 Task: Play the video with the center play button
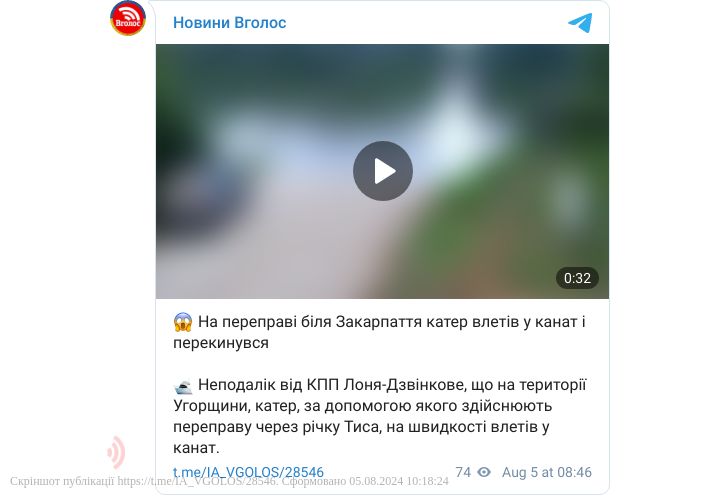(382, 171)
